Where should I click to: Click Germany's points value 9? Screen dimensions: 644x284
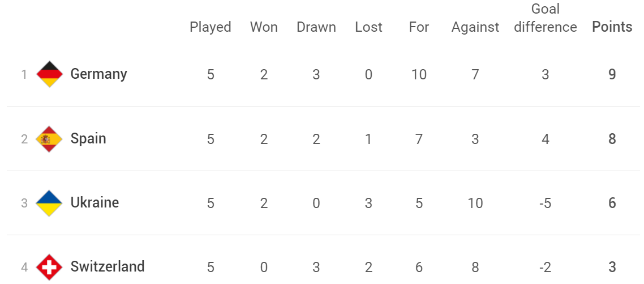[612, 74]
